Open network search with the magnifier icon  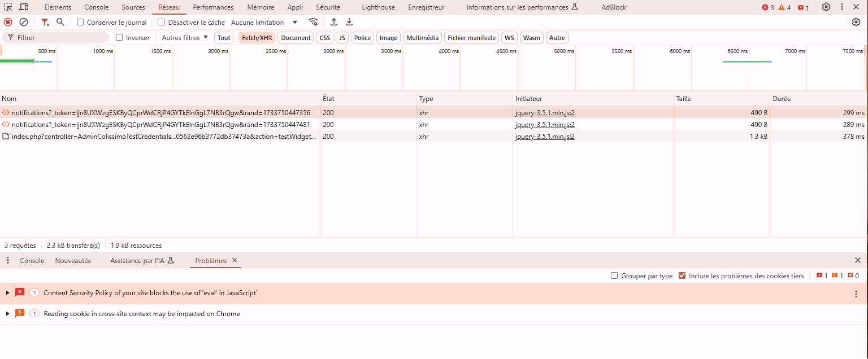click(x=60, y=22)
